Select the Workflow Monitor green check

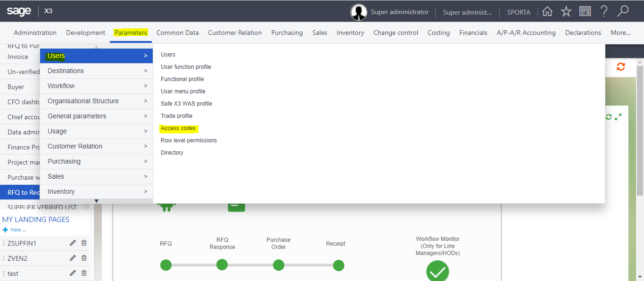pyautogui.click(x=437, y=271)
